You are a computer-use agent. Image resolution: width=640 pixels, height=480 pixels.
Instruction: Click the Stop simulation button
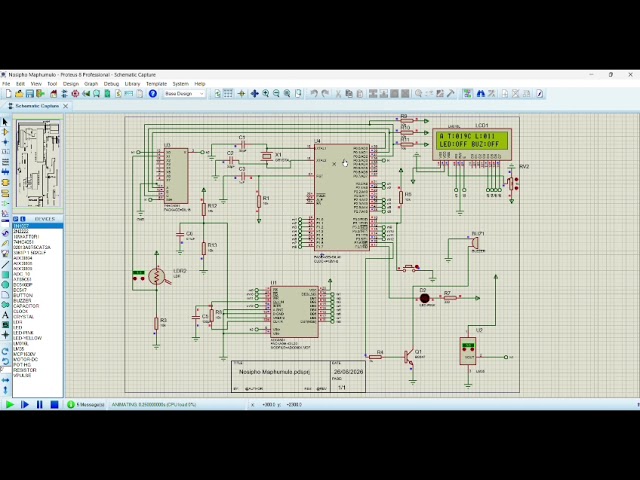pos(54,404)
